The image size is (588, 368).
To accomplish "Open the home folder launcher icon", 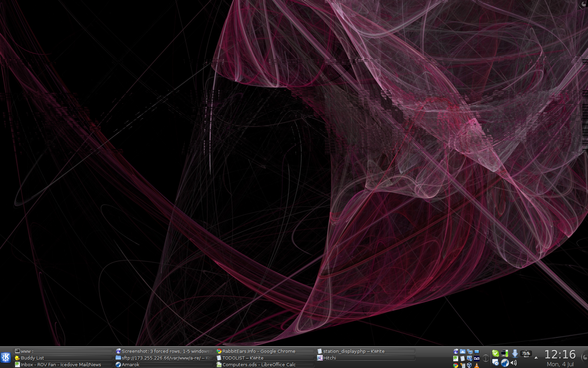I will tap(463, 352).
